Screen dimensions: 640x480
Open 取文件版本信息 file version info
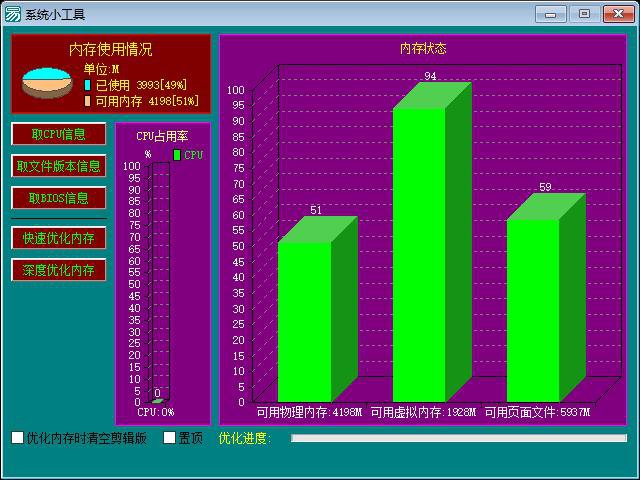tap(59, 166)
